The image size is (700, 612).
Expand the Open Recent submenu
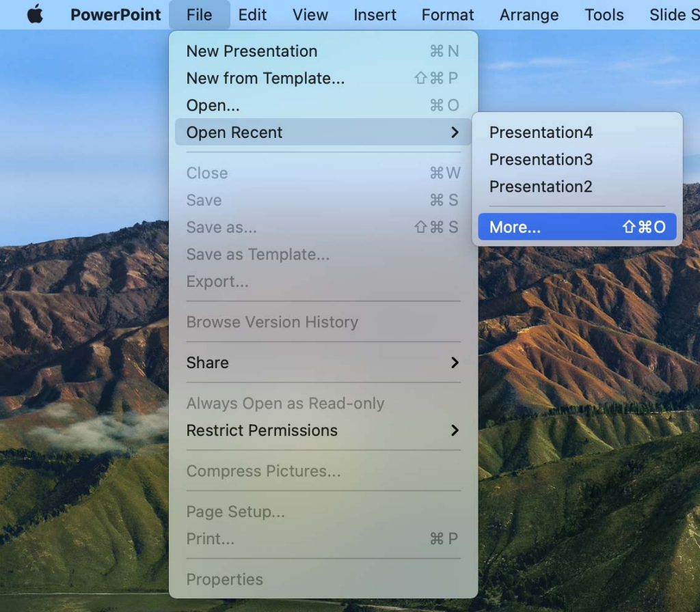click(235, 132)
